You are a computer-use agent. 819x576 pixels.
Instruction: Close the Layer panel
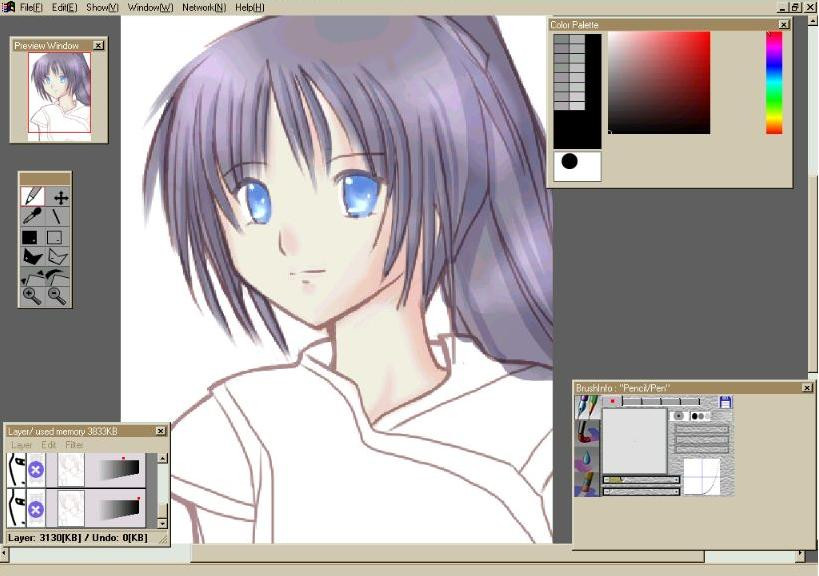(x=160, y=431)
